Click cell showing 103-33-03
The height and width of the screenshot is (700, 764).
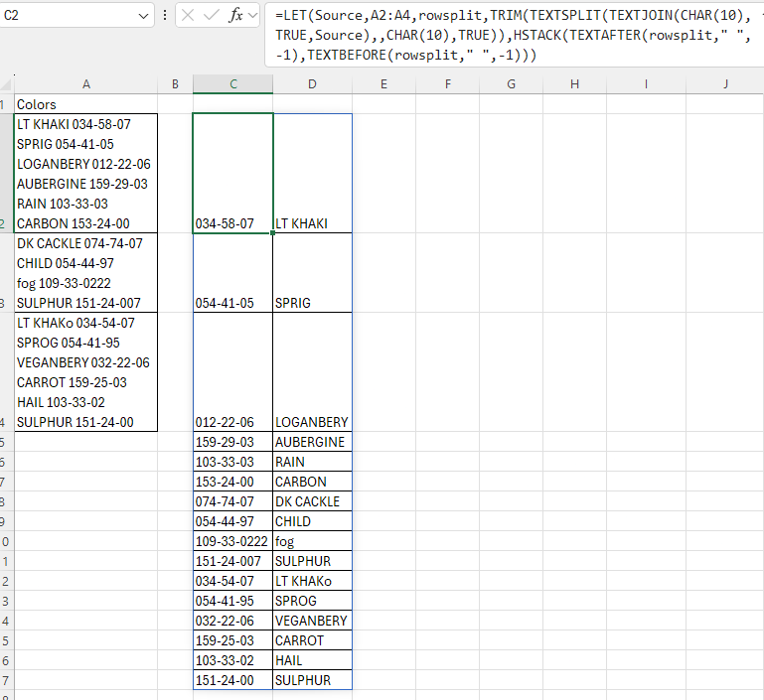tap(232, 462)
